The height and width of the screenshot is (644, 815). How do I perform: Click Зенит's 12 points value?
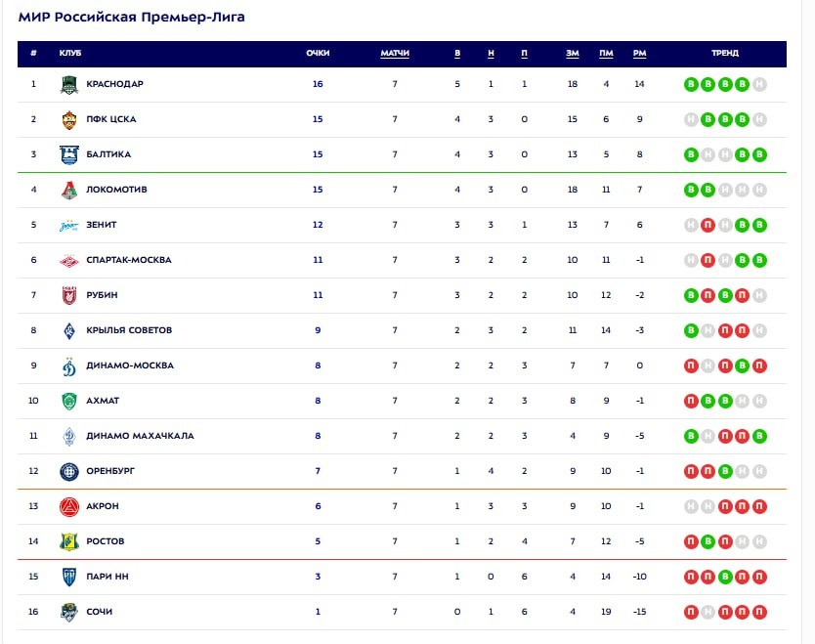[x=318, y=225]
